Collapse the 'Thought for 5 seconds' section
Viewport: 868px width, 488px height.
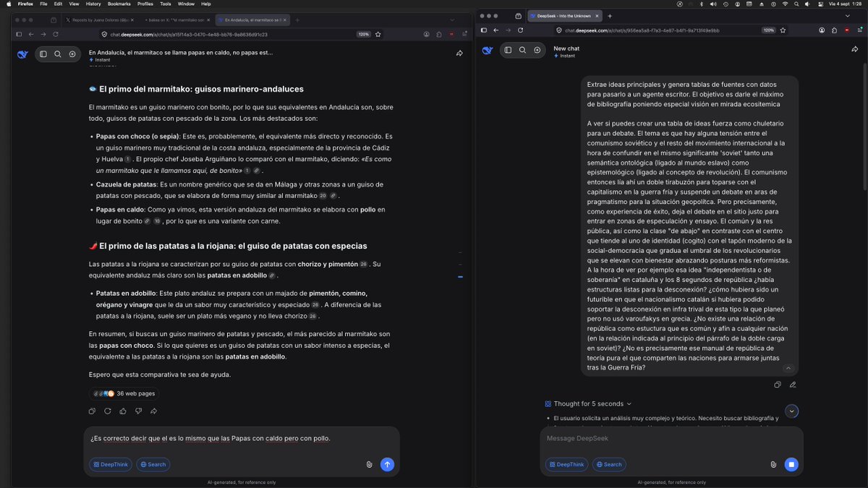pos(590,403)
